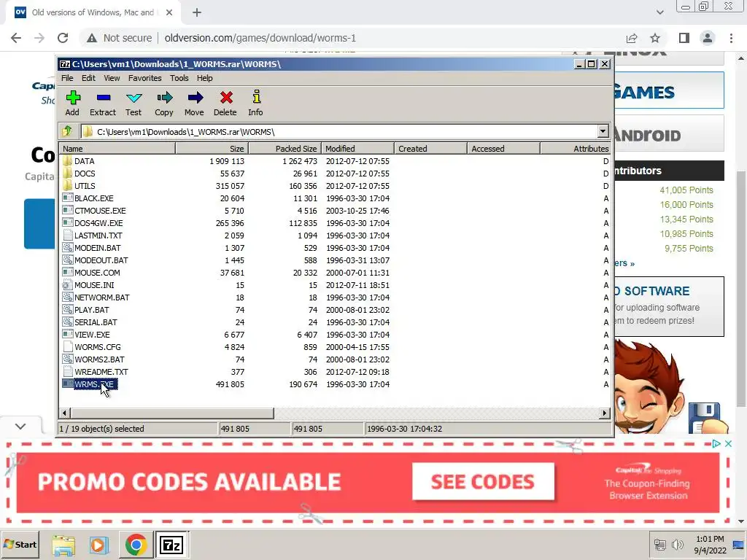Click the Move toolbar icon

pyautogui.click(x=195, y=98)
